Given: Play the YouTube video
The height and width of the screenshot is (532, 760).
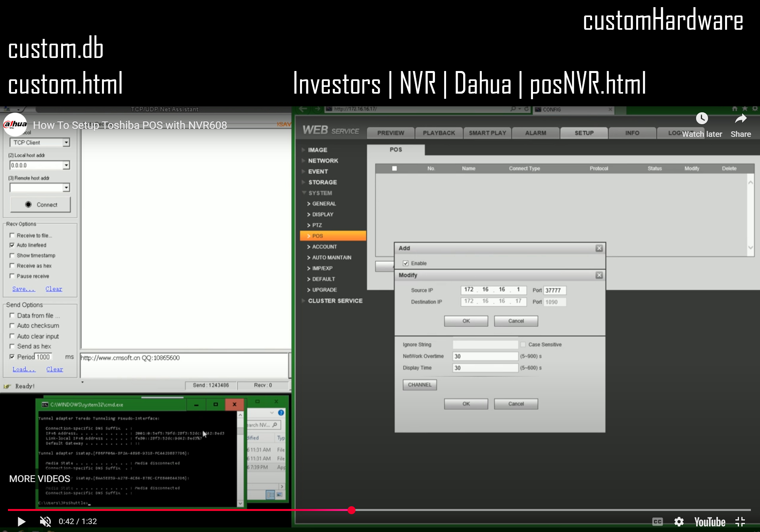Looking at the screenshot, I should pyautogui.click(x=21, y=522).
